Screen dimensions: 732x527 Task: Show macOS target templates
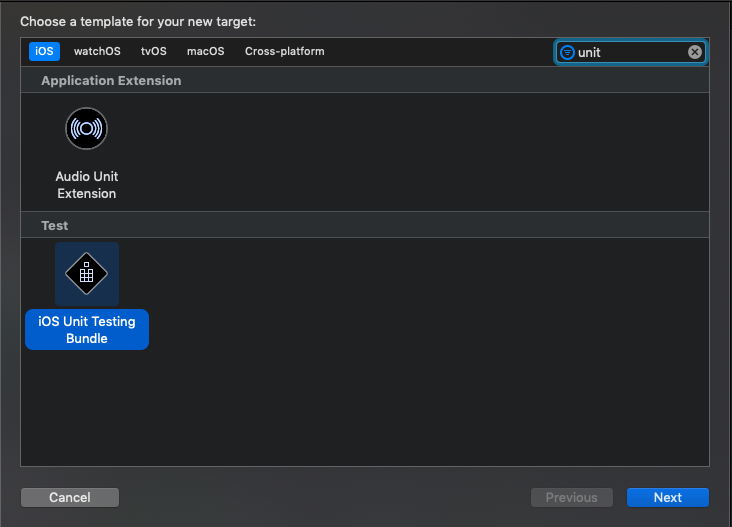coord(205,51)
